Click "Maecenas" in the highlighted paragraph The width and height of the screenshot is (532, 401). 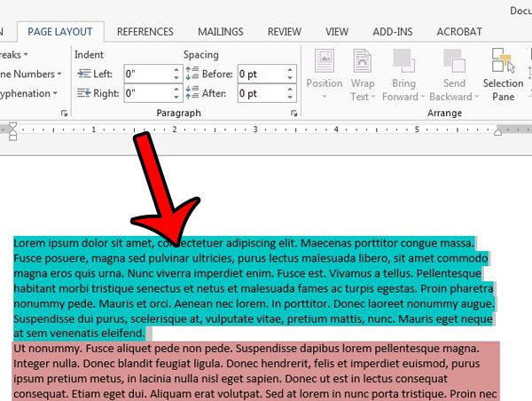coord(327,243)
